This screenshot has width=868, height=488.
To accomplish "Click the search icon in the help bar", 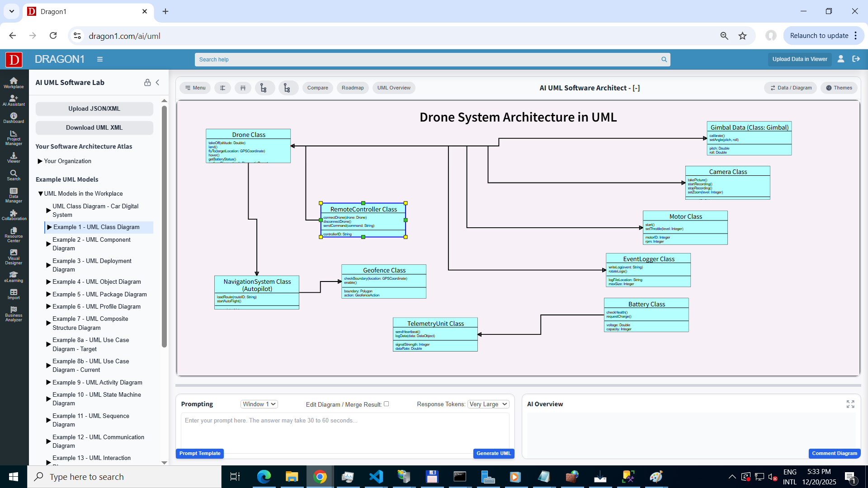I will click(664, 59).
